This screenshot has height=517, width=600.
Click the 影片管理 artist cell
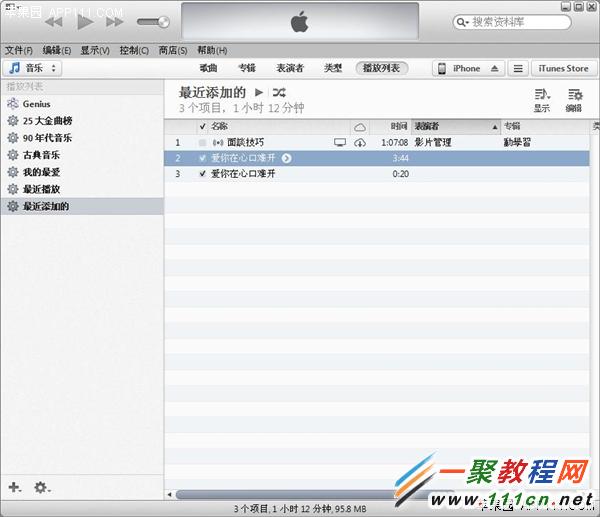tap(433, 142)
